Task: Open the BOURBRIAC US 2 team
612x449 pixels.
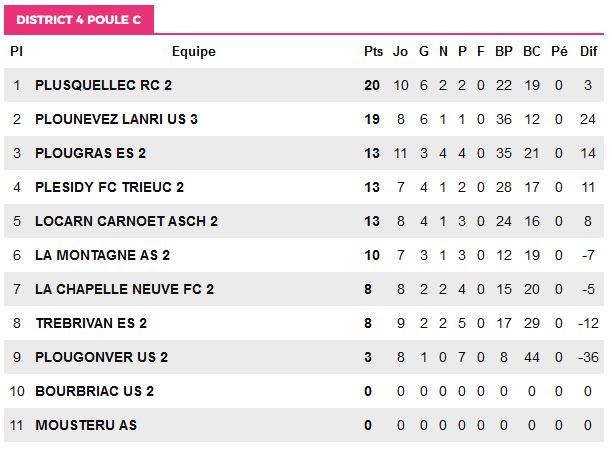Action: point(94,391)
